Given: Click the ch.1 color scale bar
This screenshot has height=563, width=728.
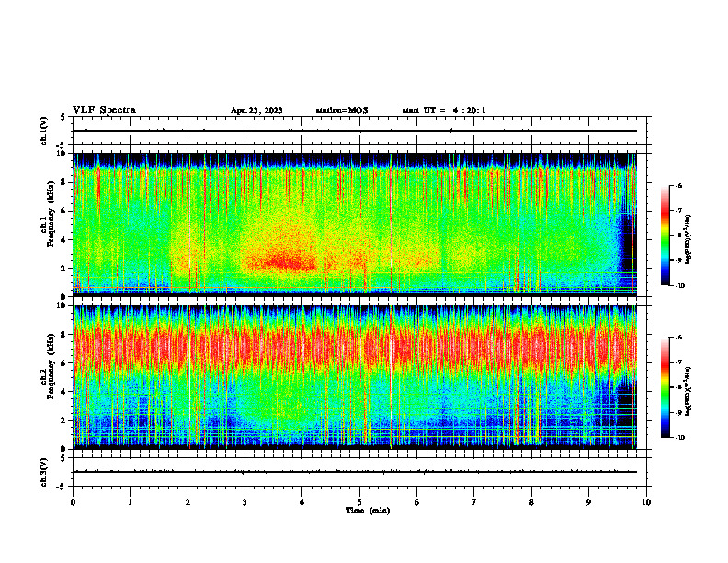Looking at the screenshot, I should click(665, 236).
